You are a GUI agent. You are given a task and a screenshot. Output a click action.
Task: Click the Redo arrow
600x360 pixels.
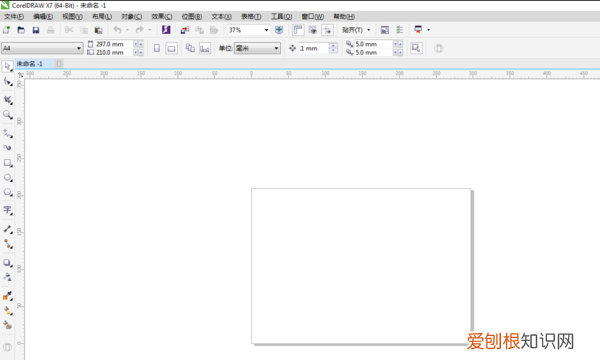click(x=139, y=30)
